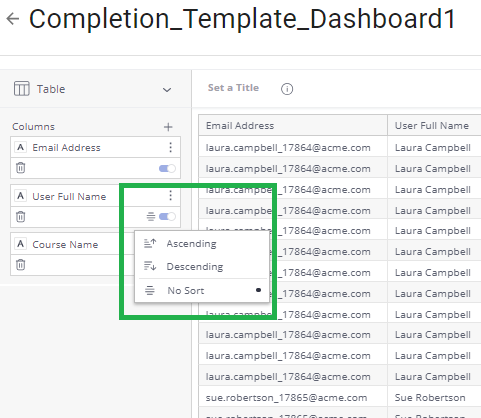
Task: Expand the Table type dropdown chevron
Action: click(x=167, y=90)
